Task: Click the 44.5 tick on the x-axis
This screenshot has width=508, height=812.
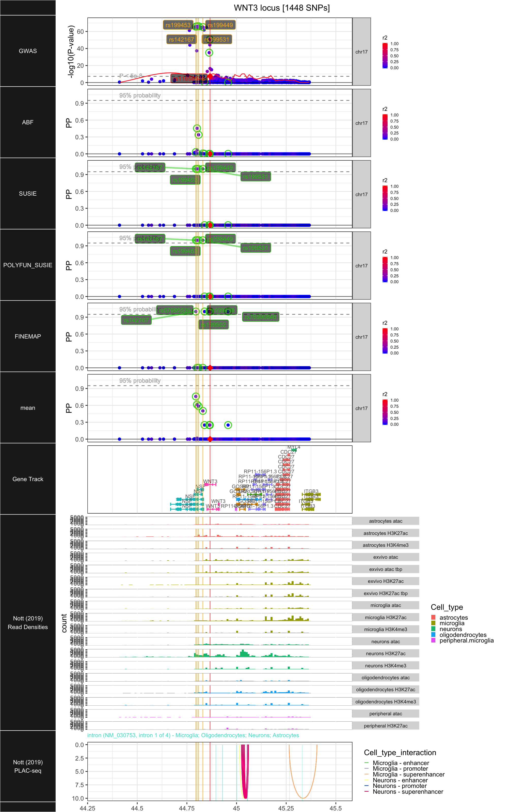Action: pyautogui.click(x=137, y=808)
